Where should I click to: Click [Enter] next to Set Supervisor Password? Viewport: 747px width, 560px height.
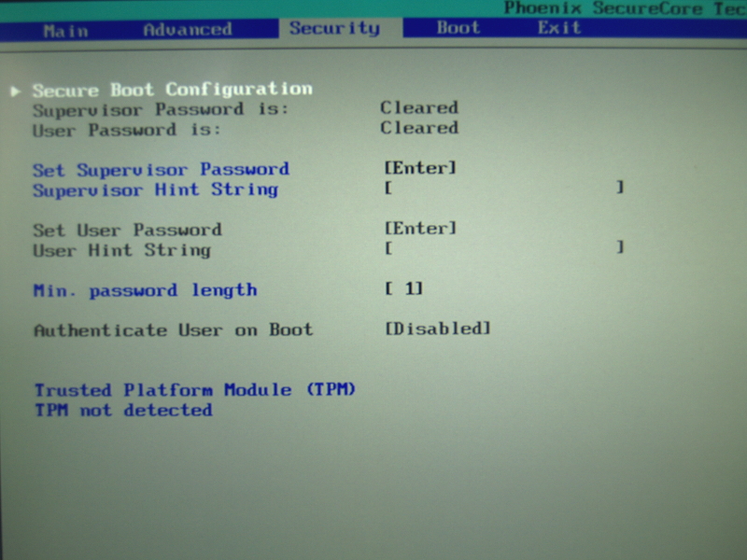tap(420, 168)
